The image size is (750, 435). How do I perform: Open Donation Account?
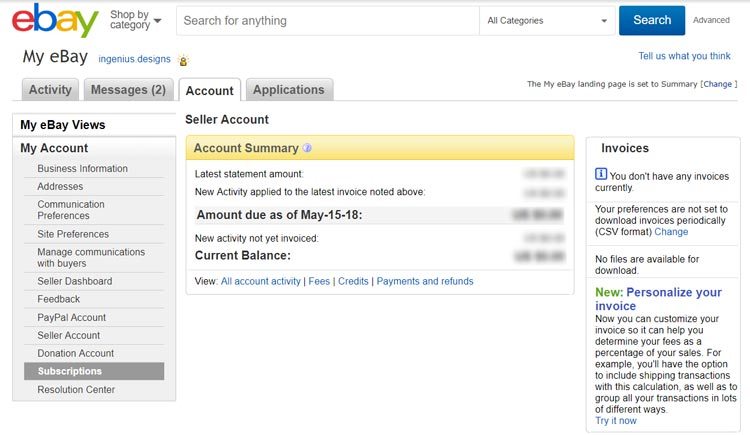[x=76, y=353]
